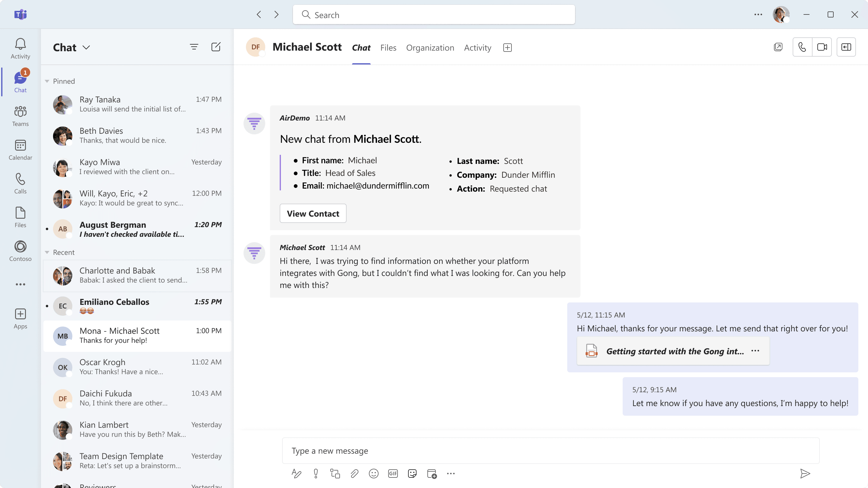Viewport: 868px width, 488px height.
Task: Click the compose new chat icon
Action: pyautogui.click(x=216, y=46)
